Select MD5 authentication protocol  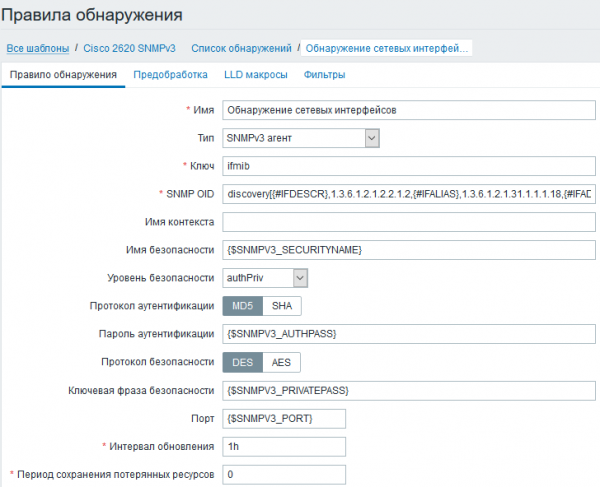tap(242, 306)
